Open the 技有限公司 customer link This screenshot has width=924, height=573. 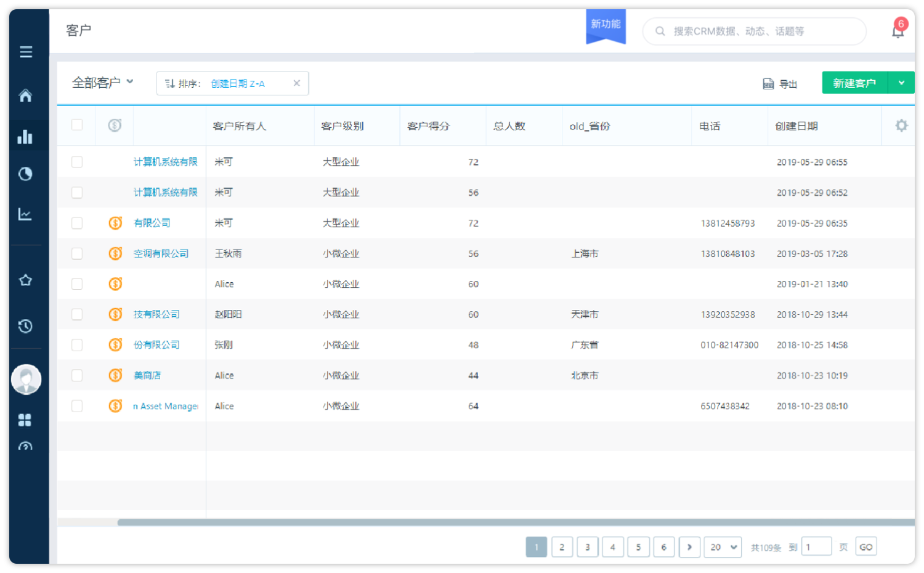tap(156, 314)
